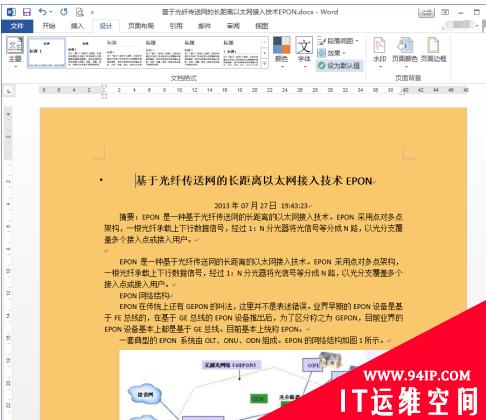Click the help keyboard icon in title bar
The image size is (486, 420).
pyautogui.click(x=426, y=13)
